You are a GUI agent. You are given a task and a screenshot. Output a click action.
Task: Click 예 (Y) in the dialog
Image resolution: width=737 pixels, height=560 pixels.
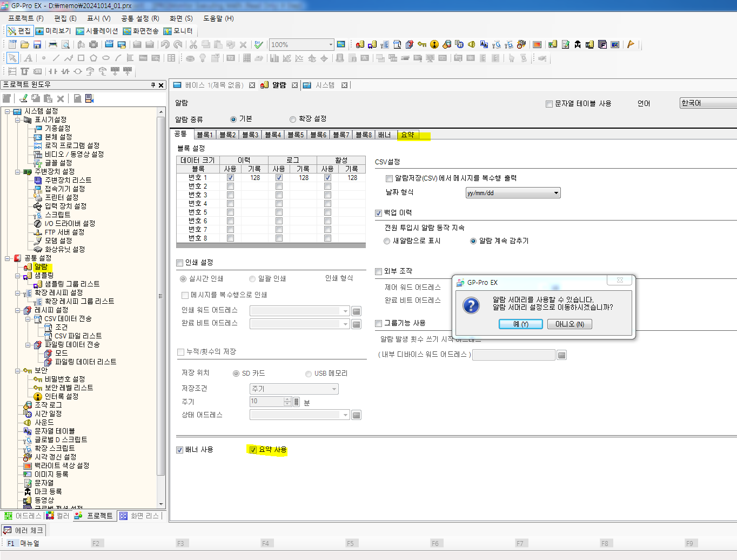click(x=521, y=324)
